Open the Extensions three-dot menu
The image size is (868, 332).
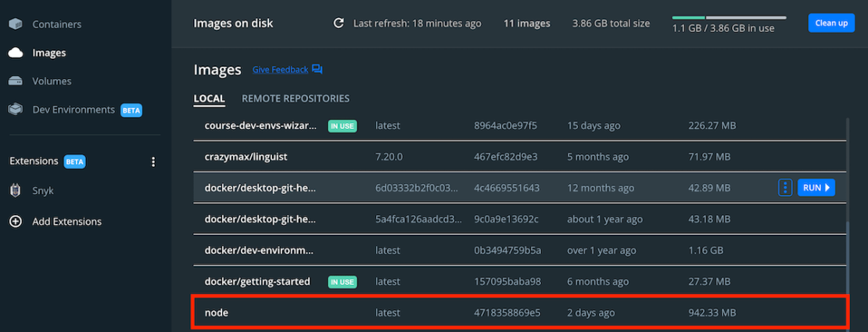tap(153, 161)
